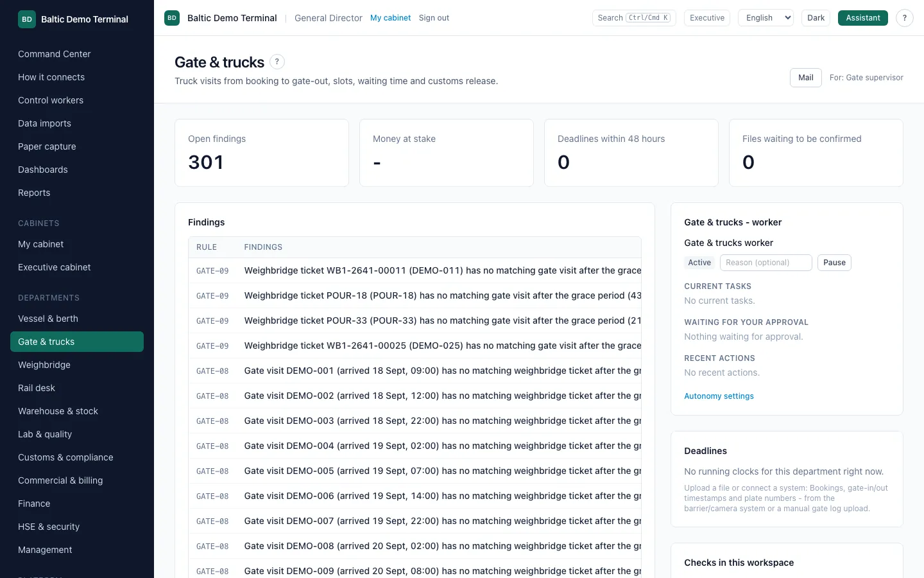Open HSE & security department
The height and width of the screenshot is (578, 924).
coord(77,527)
